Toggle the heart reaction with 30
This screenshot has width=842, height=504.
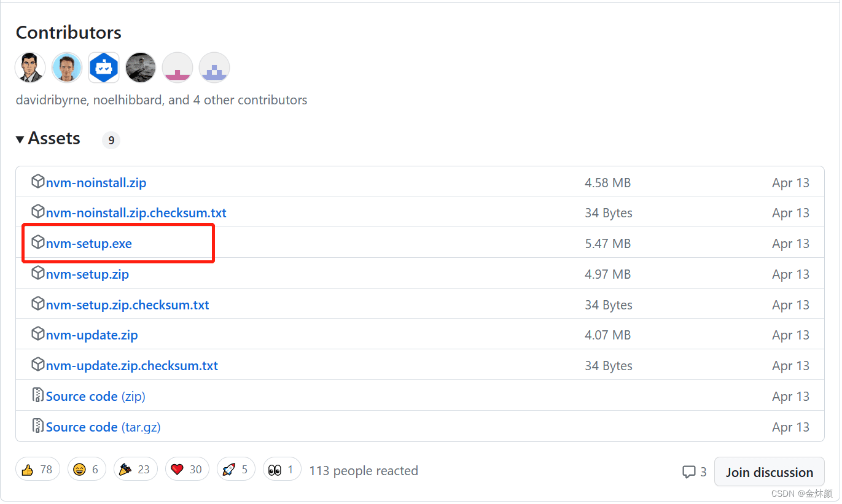(187, 470)
